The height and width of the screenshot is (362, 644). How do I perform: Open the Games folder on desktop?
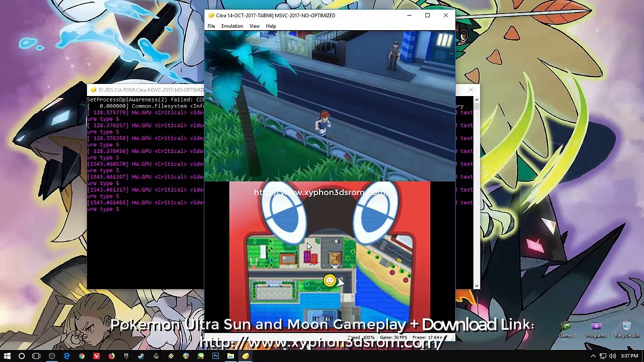point(566,330)
